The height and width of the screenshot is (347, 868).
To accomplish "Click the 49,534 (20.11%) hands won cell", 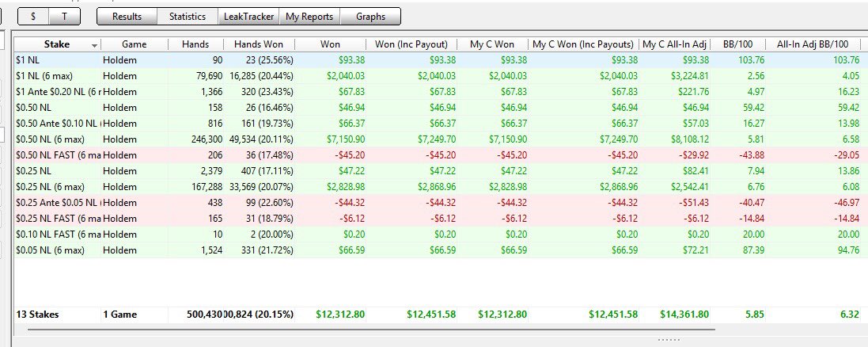I will click(x=259, y=139).
